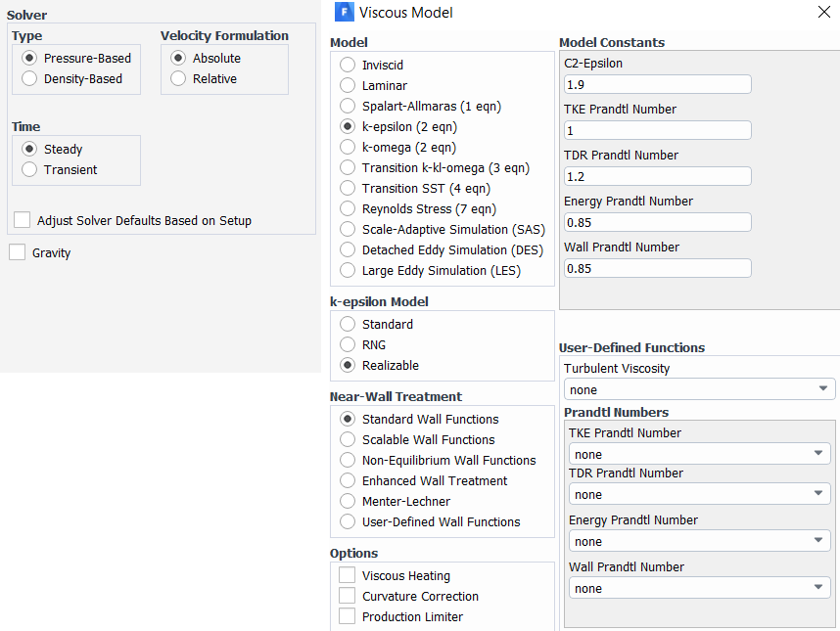Choose Enhanced Wall Treatment option

348,480
